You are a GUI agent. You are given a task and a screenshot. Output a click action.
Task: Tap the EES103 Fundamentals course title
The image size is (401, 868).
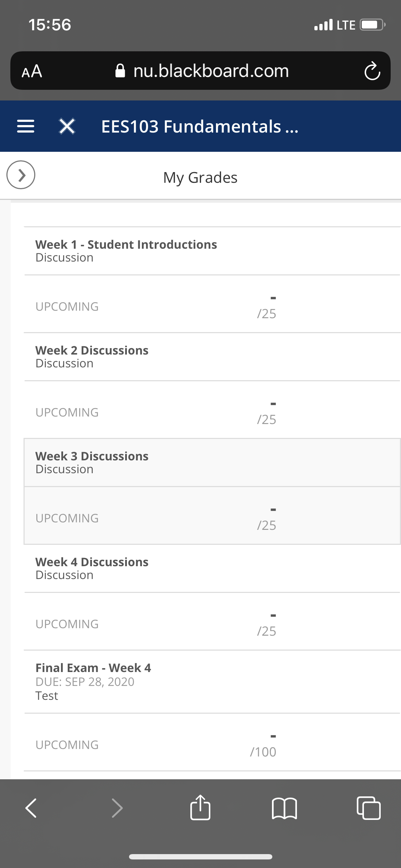tap(200, 126)
